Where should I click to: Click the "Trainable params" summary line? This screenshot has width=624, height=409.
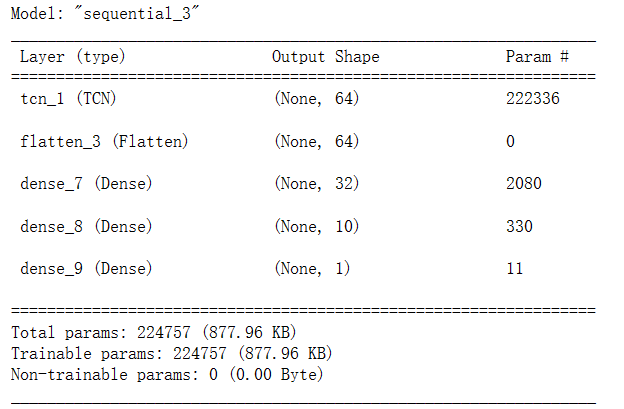click(x=171, y=353)
